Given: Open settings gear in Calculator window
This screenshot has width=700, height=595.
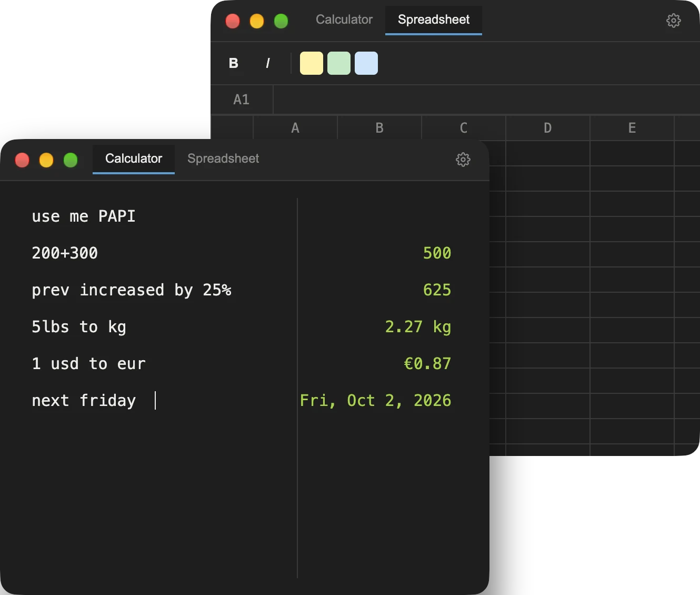Looking at the screenshot, I should (x=463, y=160).
